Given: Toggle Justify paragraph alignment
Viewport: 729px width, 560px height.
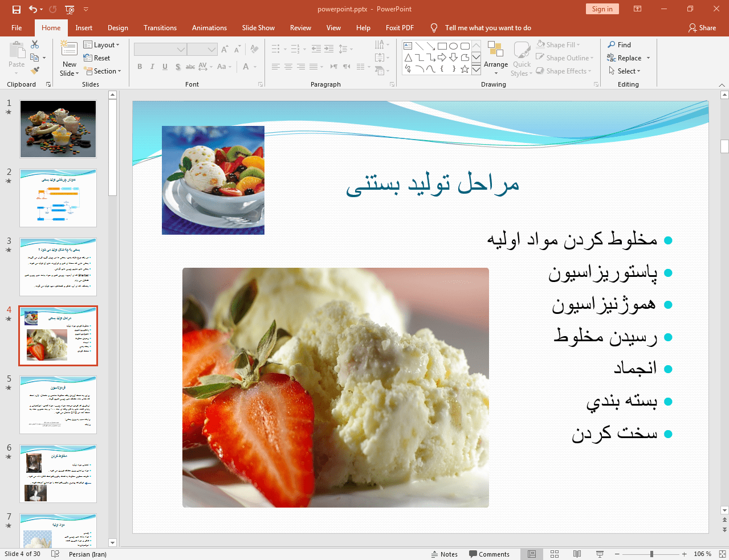Looking at the screenshot, I should [313, 67].
